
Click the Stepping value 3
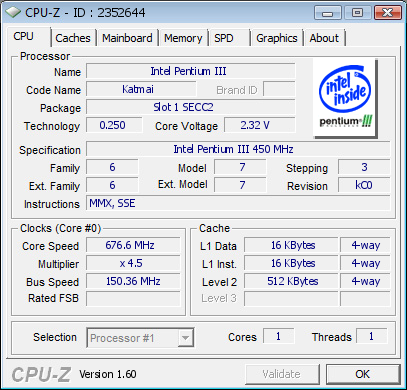(364, 167)
